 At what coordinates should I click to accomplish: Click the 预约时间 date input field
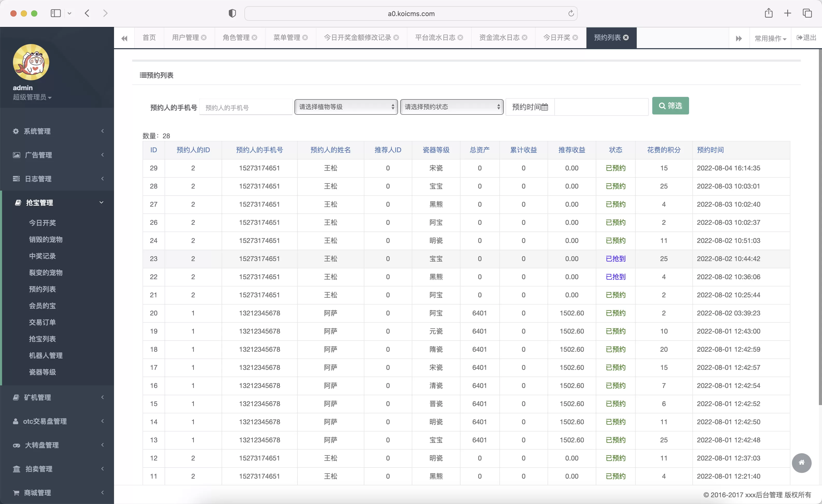coord(601,107)
